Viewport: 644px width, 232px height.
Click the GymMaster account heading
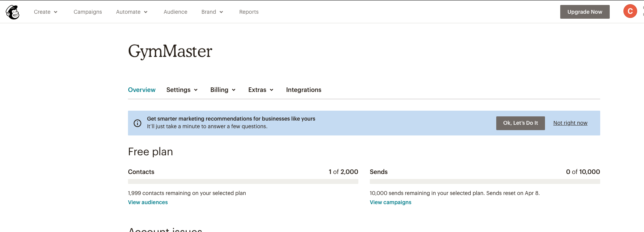170,52
